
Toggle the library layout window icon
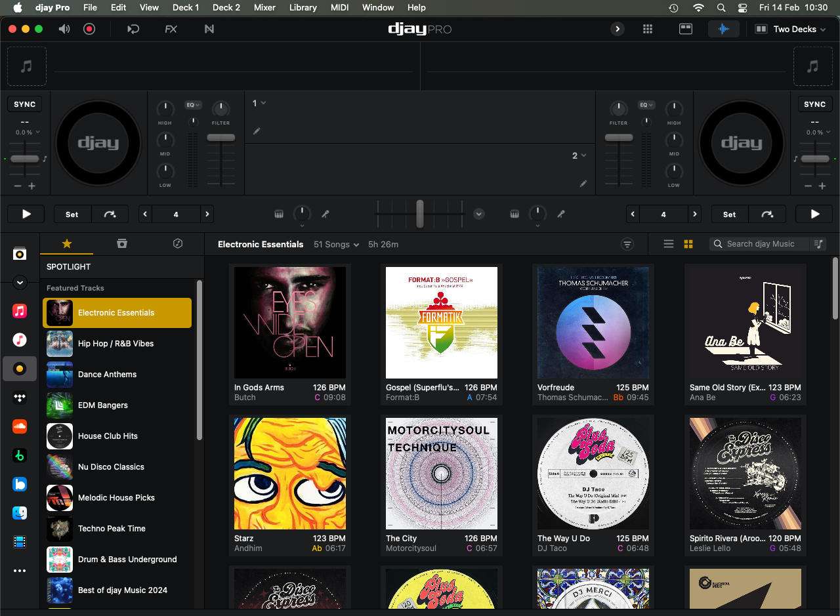point(685,29)
